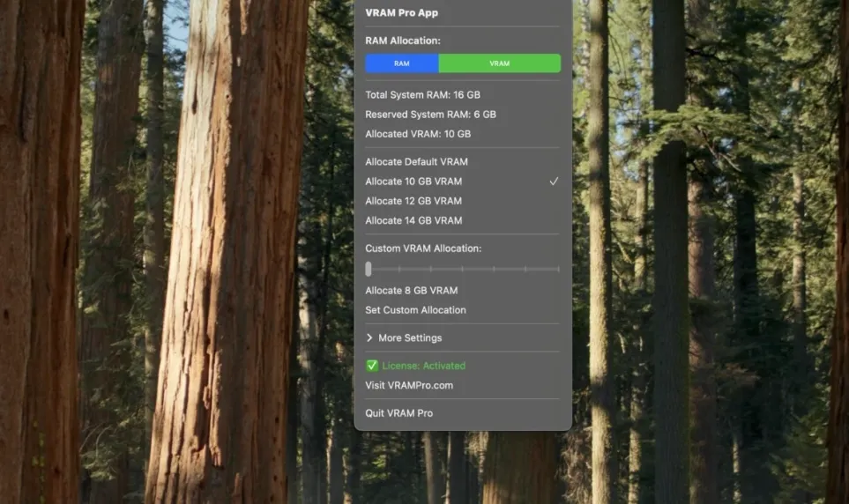
Task: Open the More Settings submenu label
Action: 410,337
